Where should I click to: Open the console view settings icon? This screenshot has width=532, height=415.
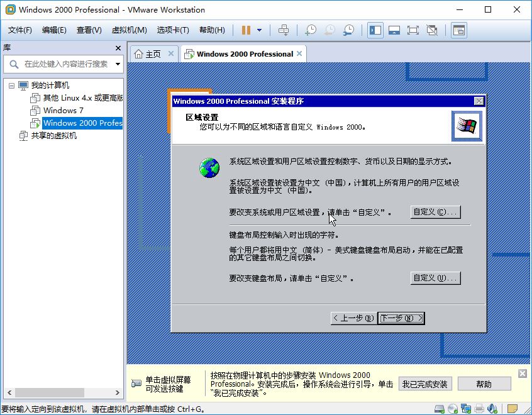(458, 30)
